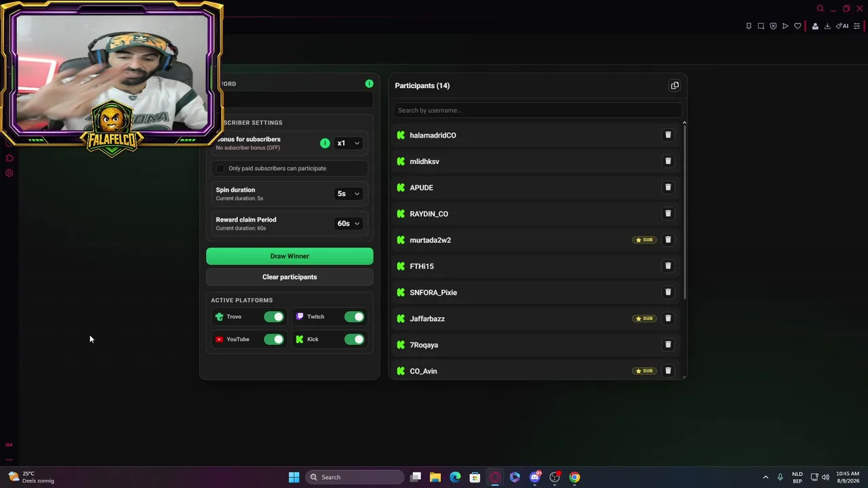Screen dimensions: 868x488
Task: Open the snapshot selection tool icon
Action: (x=761, y=26)
